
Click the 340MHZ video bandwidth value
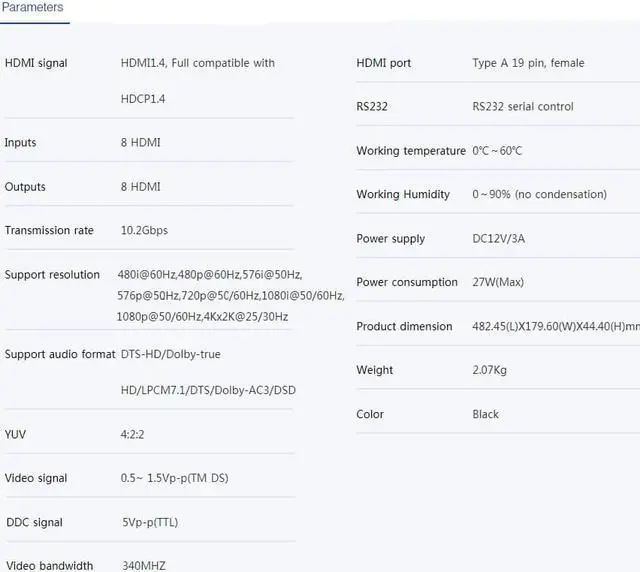(x=144, y=565)
